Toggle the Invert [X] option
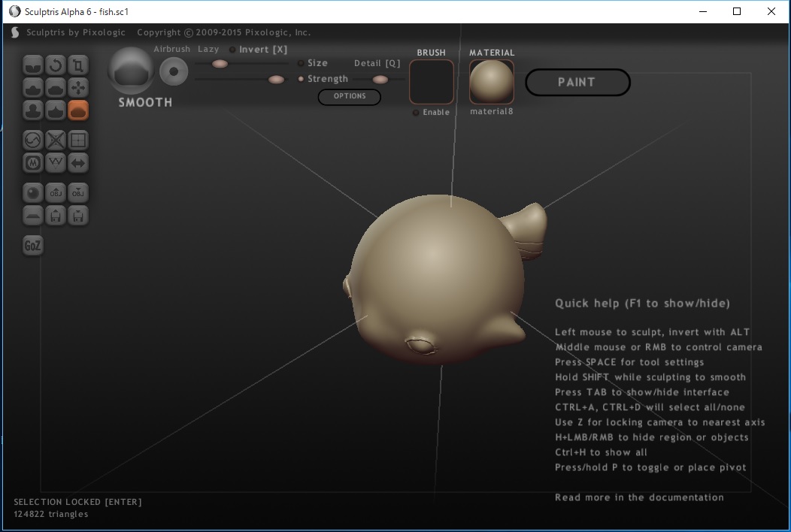This screenshot has width=791, height=532. (232, 50)
